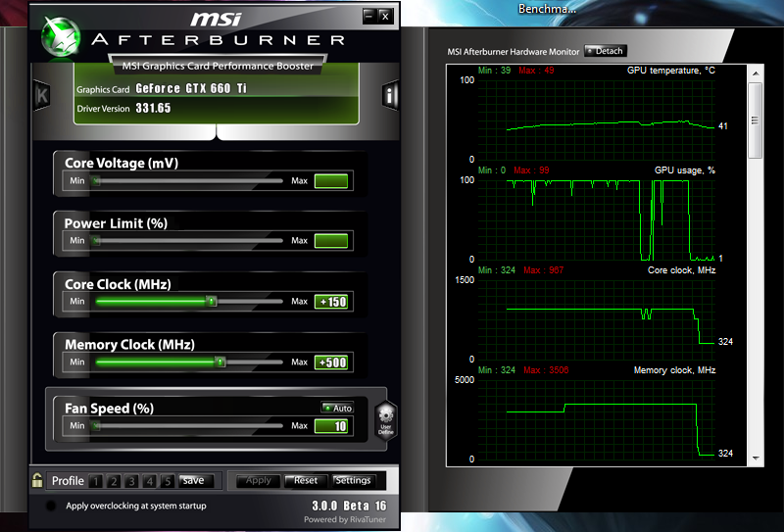Select profile slot 1

point(95,481)
